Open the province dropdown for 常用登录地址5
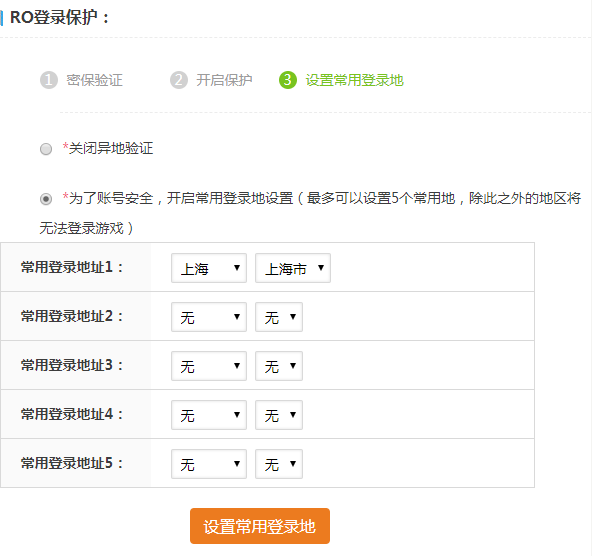Image resolution: width=592 pixels, height=556 pixels. point(209,464)
